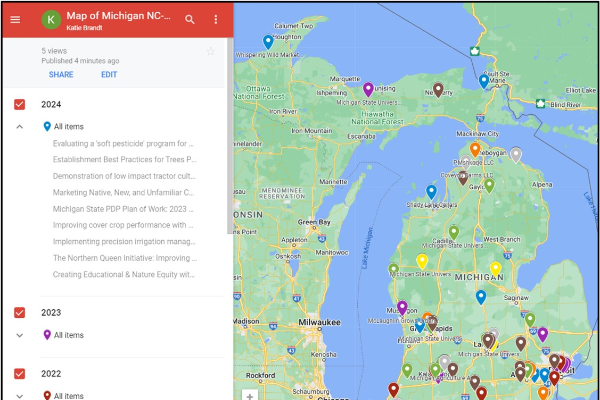Click the 'Katie Brandt' author name

[x=84, y=28]
